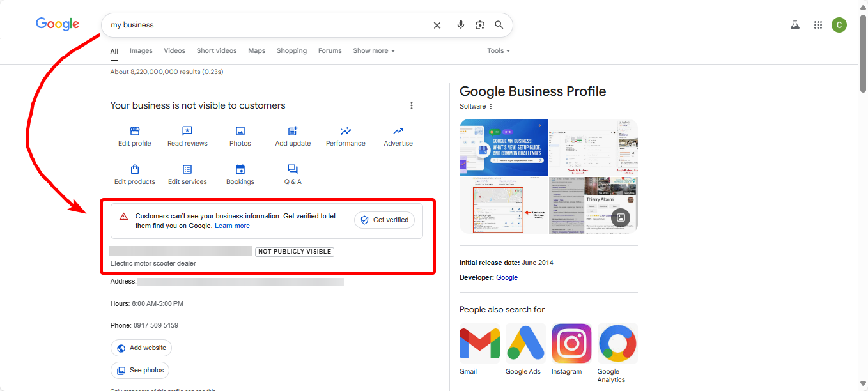Open three-dot menu next to Software
Viewport: 868px width, 391px height.
tap(491, 107)
